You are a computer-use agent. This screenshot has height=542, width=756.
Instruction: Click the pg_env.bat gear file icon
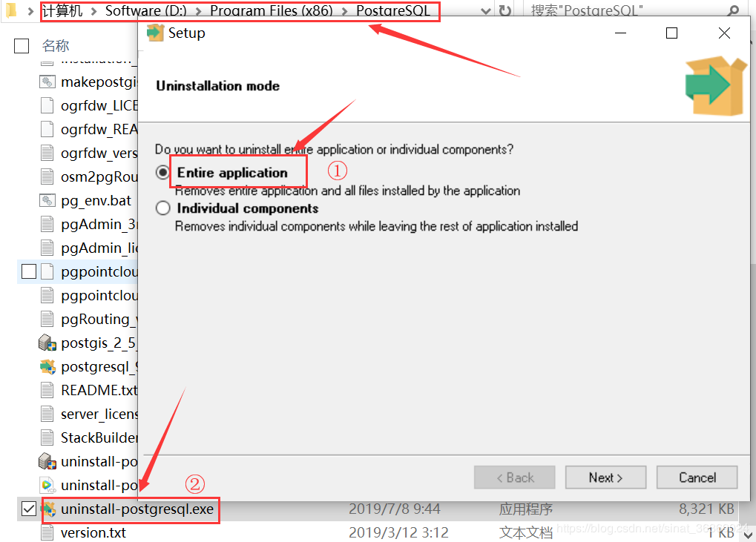(47, 200)
